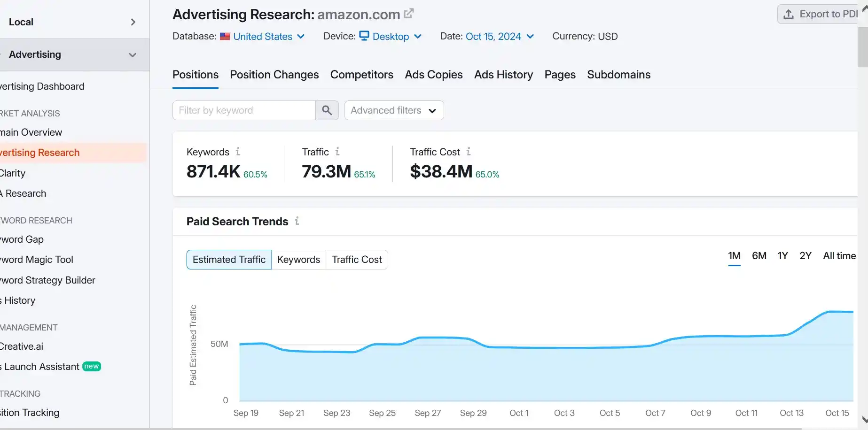Open the Ads Copies tab

(434, 75)
